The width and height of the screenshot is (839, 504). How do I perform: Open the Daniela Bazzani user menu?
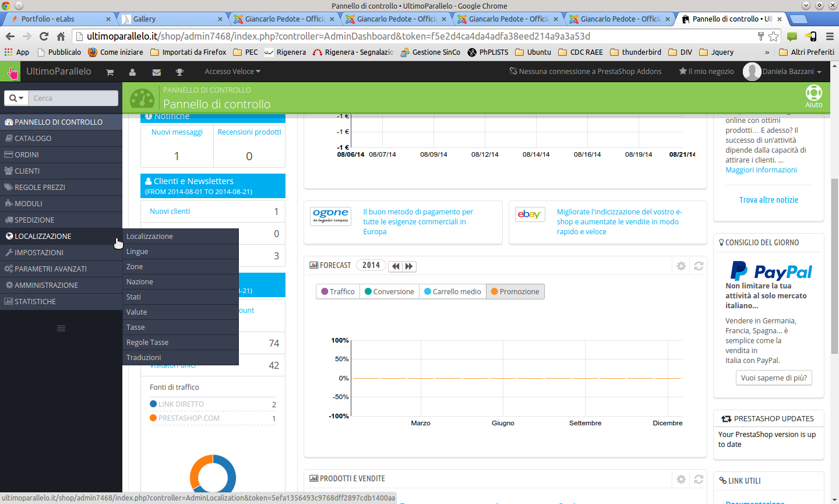point(782,72)
